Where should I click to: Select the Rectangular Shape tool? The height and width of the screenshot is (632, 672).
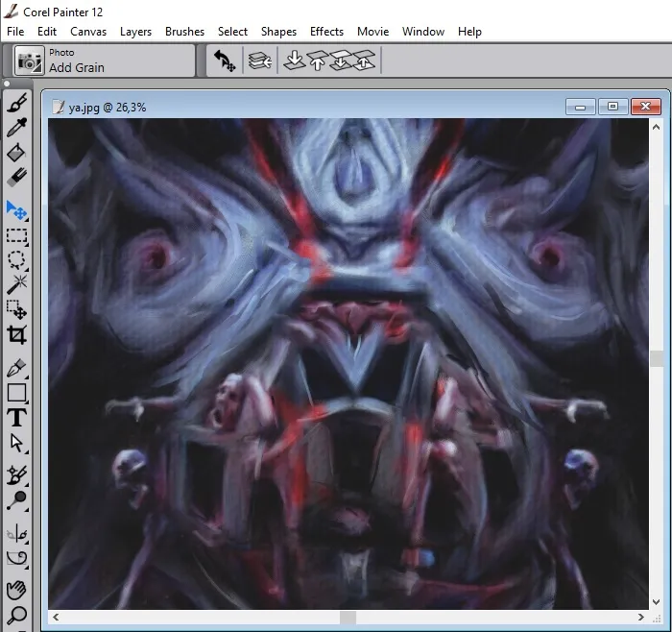pyautogui.click(x=16, y=393)
